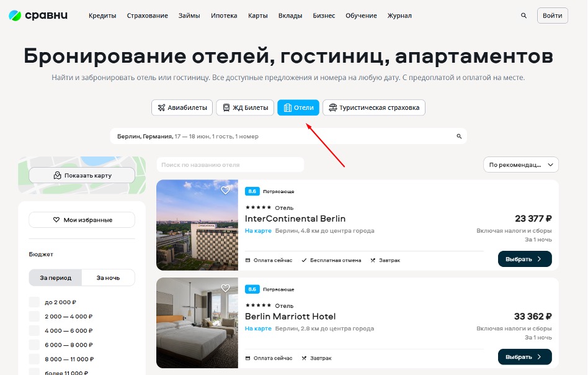
Task: Switch to the Авиабилеты tab
Action: pyautogui.click(x=182, y=108)
